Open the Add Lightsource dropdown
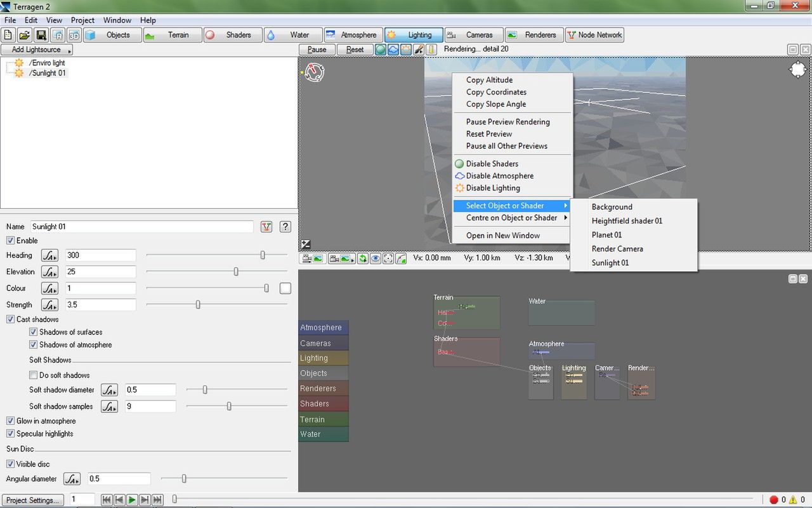The height and width of the screenshot is (508, 812). [37, 50]
